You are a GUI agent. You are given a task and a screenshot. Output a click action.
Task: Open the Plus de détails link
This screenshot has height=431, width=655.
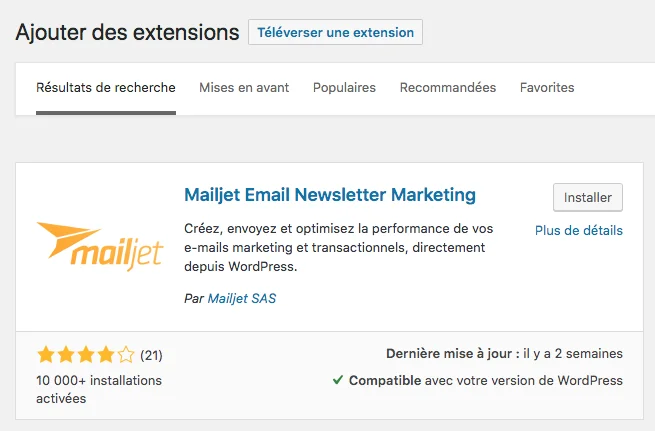pyautogui.click(x=579, y=230)
